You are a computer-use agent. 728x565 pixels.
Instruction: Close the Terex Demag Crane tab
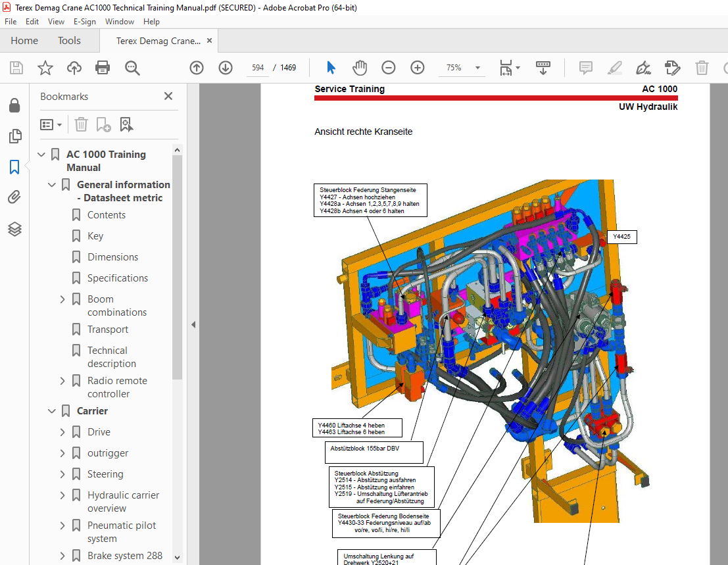(x=209, y=41)
